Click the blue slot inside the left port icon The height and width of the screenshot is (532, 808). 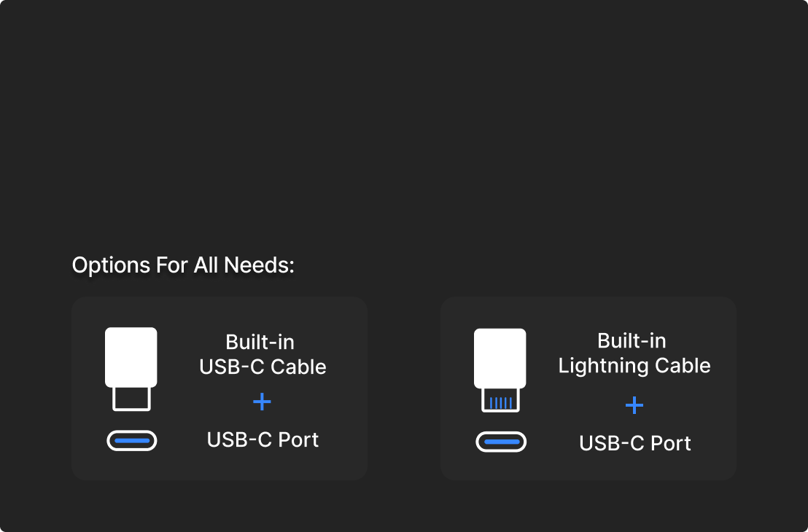(132, 441)
